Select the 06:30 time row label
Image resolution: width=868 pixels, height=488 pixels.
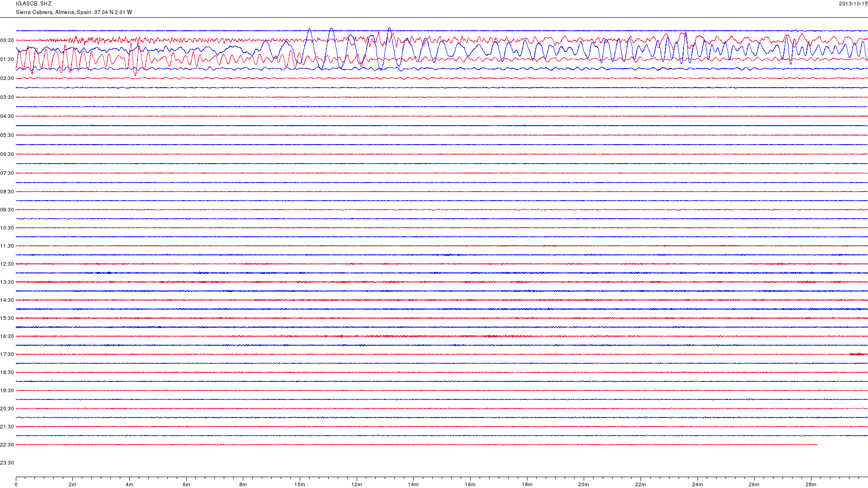click(7, 154)
